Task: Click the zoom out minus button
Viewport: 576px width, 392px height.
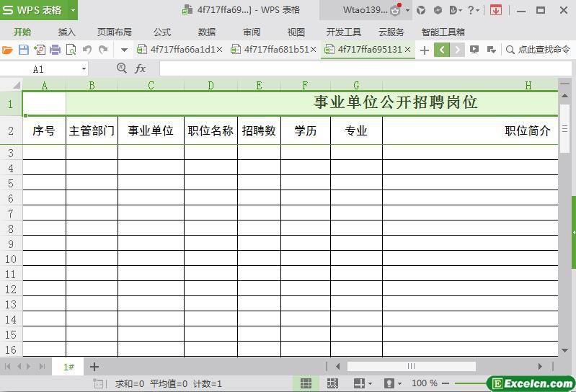Action: point(446,383)
